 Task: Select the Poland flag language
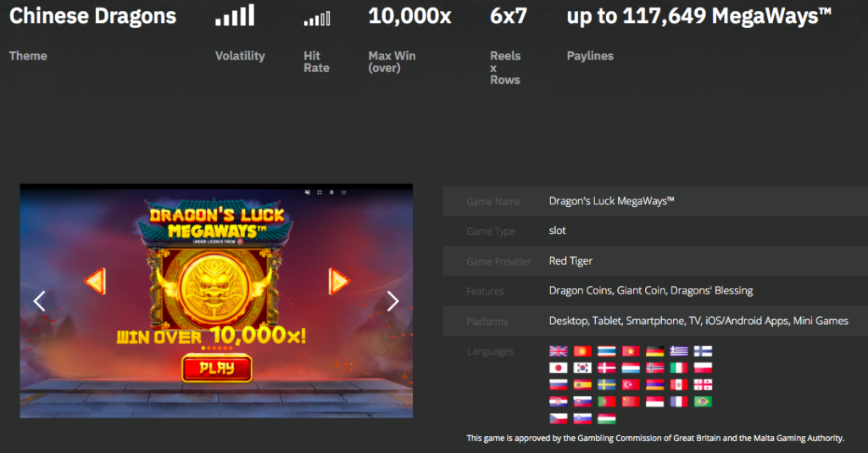(703, 367)
